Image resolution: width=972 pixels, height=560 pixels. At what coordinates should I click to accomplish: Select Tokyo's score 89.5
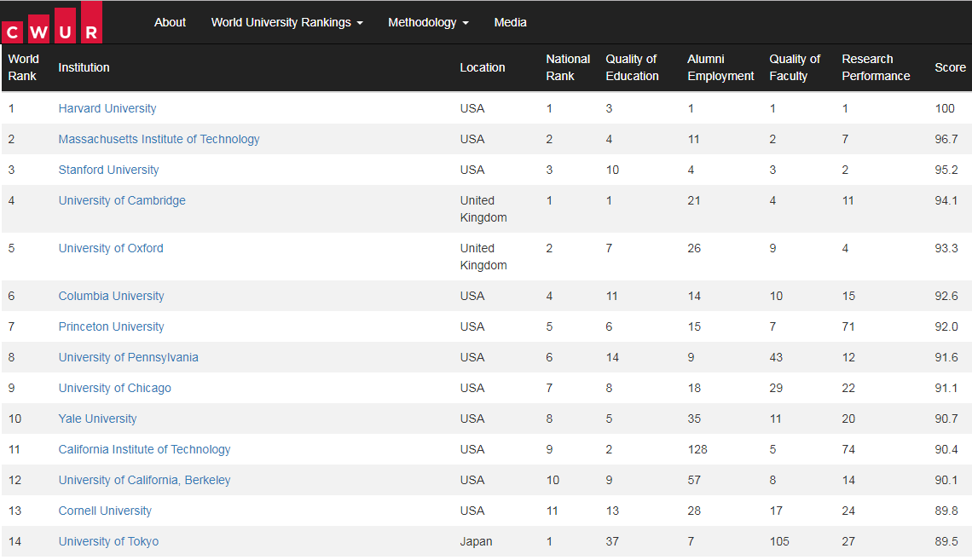click(x=946, y=541)
